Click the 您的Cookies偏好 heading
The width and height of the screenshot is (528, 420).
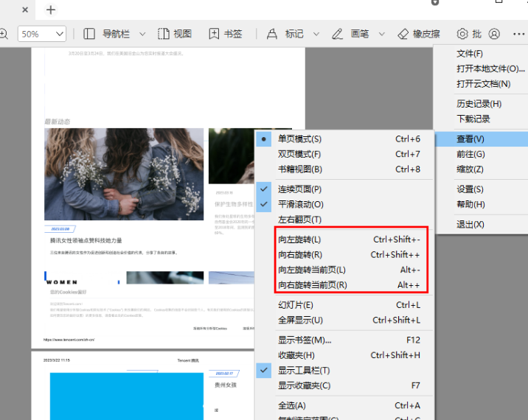[x=69, y=292]
